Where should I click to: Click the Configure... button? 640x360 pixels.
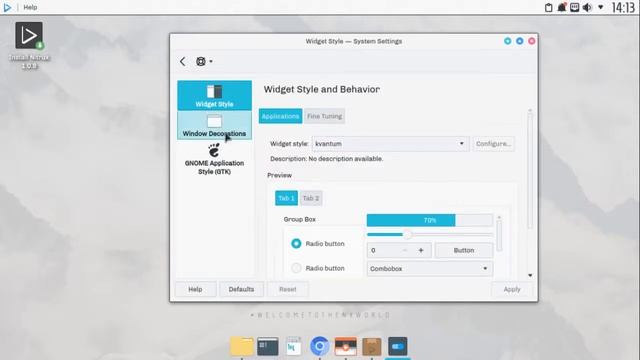pyautogui.click(x=493, y=144)
